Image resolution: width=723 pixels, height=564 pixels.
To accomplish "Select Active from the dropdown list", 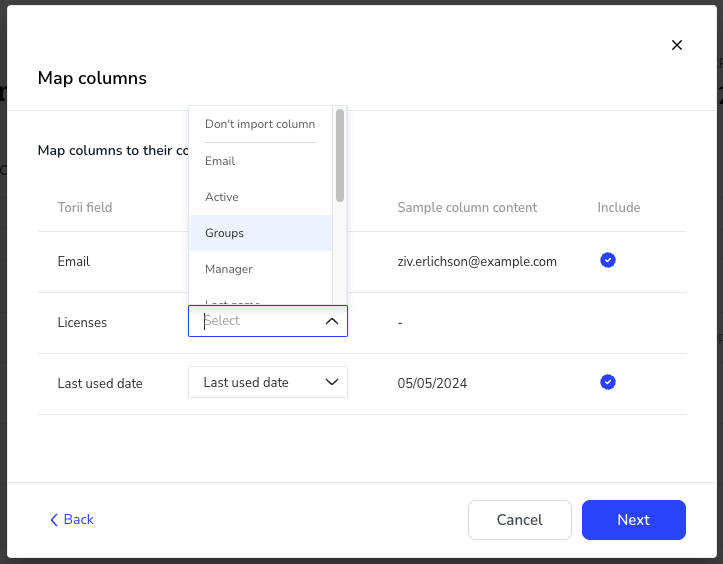I will [x=260, y=197].
